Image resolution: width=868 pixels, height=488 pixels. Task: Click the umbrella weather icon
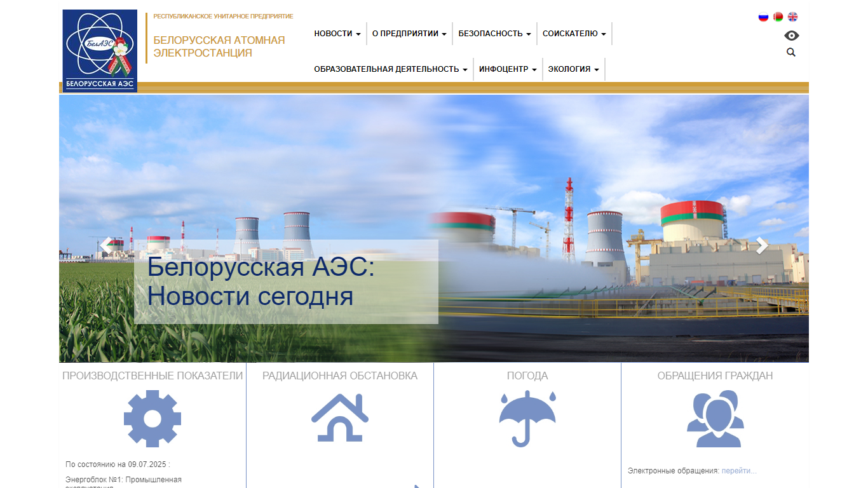[527, 419]
